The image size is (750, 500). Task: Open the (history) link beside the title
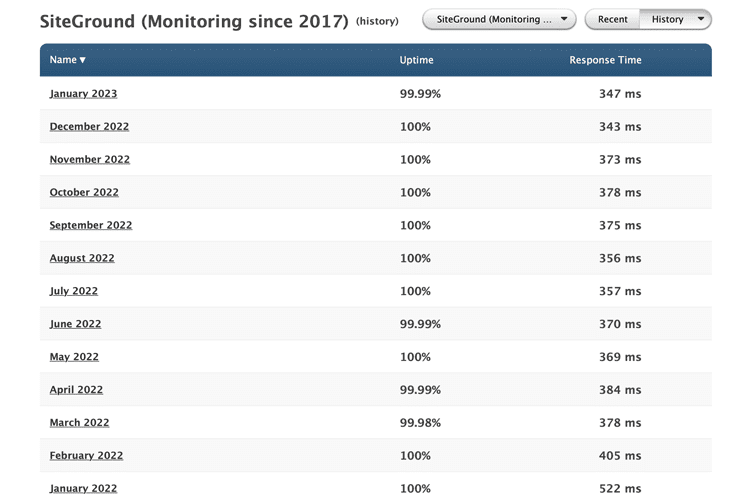click(x=377, y=21)
